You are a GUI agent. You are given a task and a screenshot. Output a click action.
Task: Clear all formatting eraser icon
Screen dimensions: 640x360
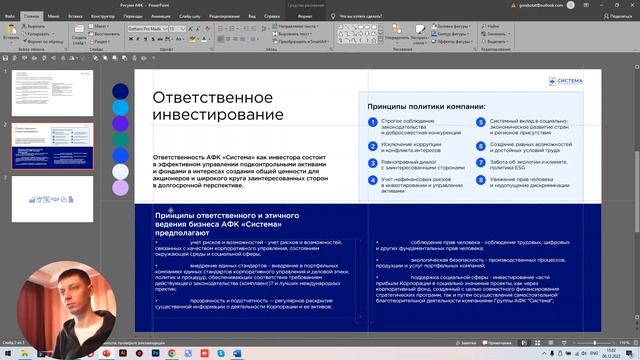(208, 29)
